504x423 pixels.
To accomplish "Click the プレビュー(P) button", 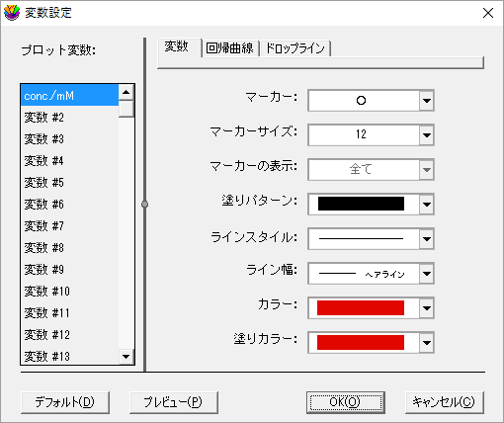I will coord(174,402).
